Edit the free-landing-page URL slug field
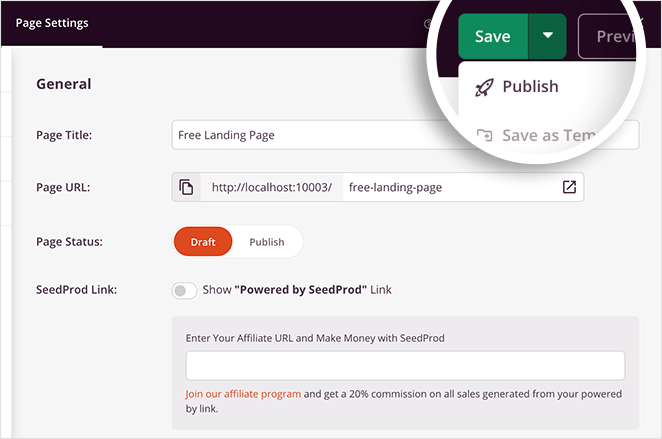662x439 pixels. [450, 187]
